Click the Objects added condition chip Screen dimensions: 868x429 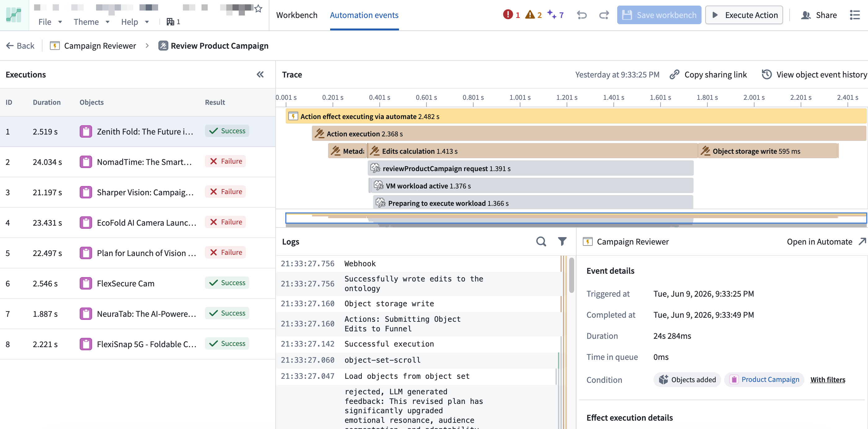pyautogui.click(x=687, y=379)
